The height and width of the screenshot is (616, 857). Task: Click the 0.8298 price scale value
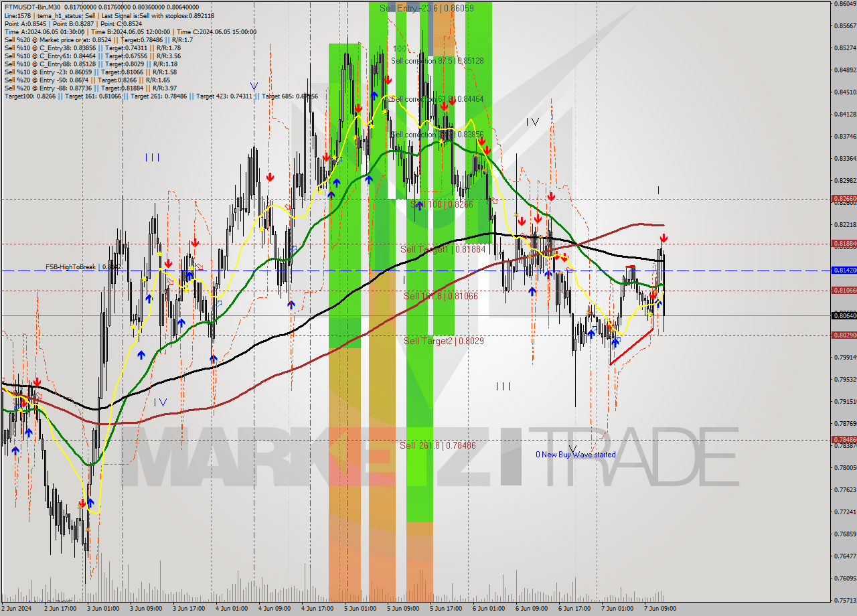(x=845, y=181)
